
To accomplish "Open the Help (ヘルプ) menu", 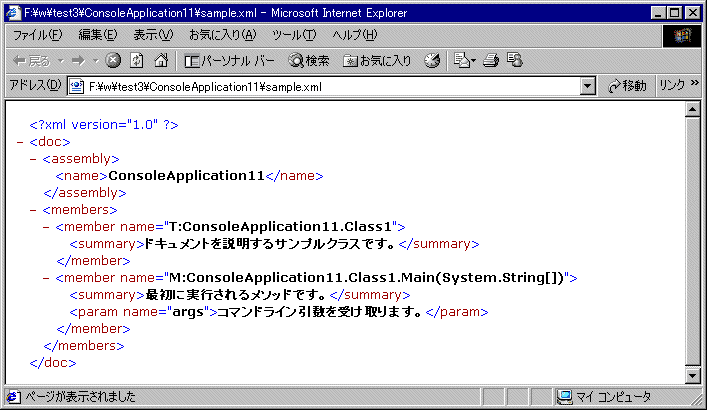I will tap(354, 35).
